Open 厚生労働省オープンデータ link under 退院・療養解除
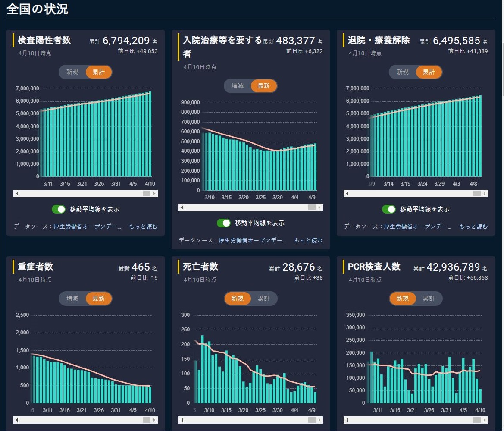 (x=417, y=227)
